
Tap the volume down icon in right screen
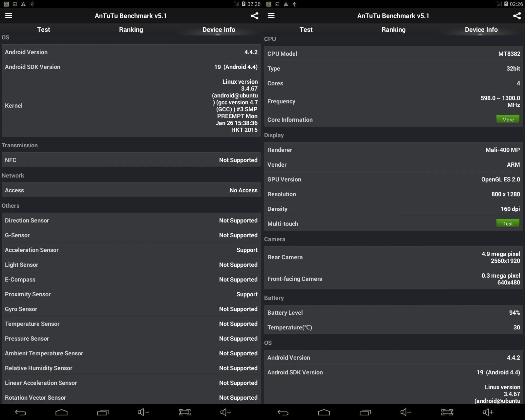[x=406, y=412]
